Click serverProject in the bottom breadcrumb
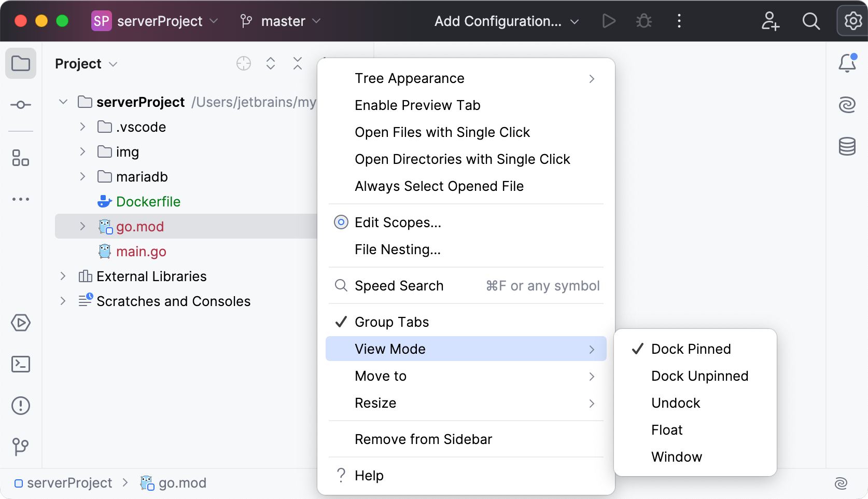This screenshot has height=499, width=868. pos(70,482)
